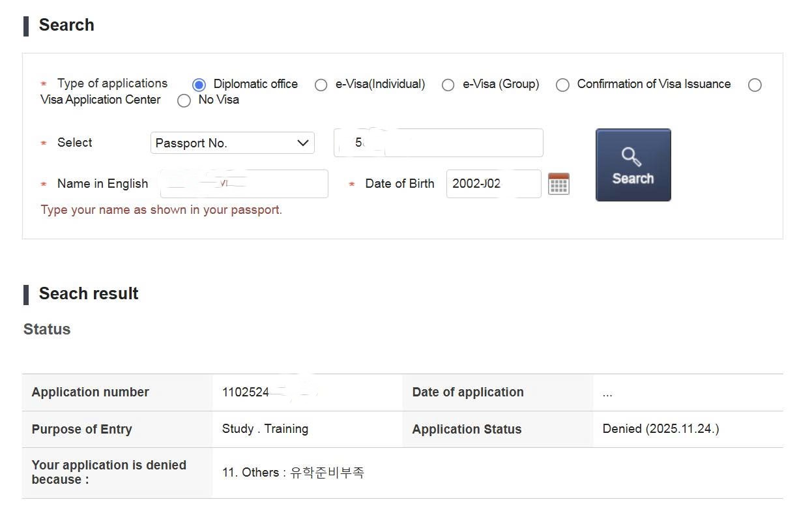
Task: Select the e-Visa (Group) radio option
Action: (x=448, y=85)
